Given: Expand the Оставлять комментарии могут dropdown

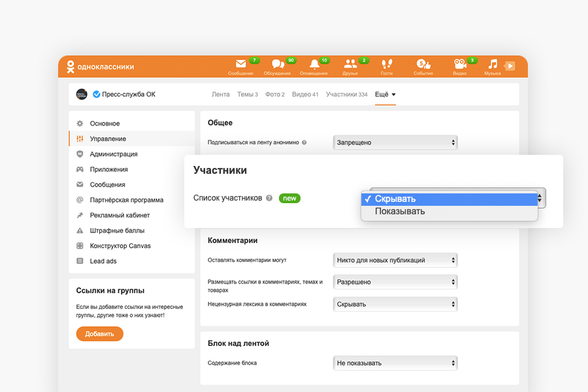Looking at the screenshot, I should point(395,260).
